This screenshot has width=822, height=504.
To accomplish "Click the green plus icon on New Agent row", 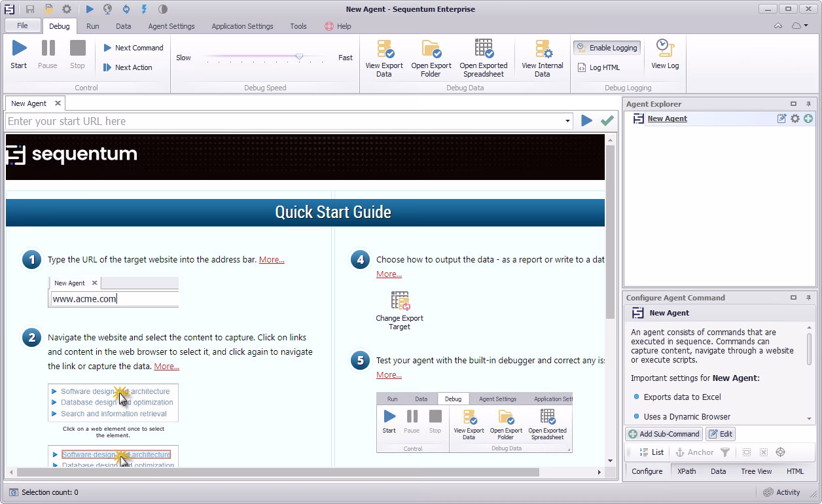I will [x=808, y=118].
